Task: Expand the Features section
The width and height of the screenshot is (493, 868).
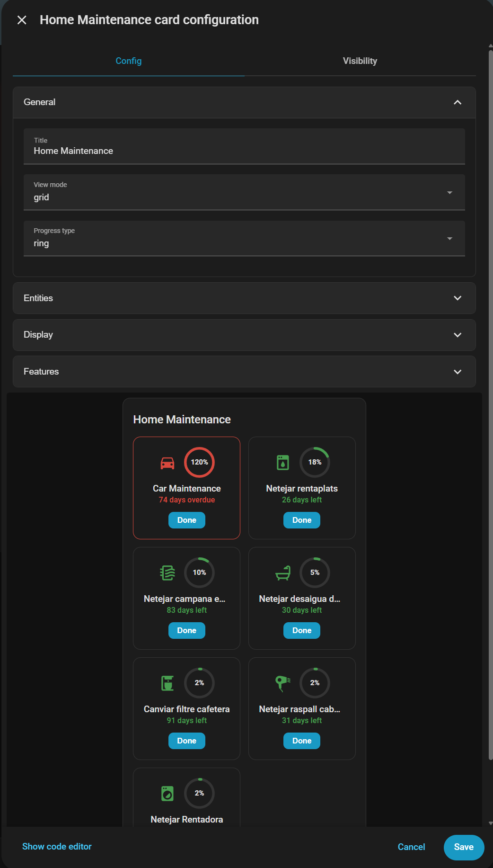Action: (244, 372)
